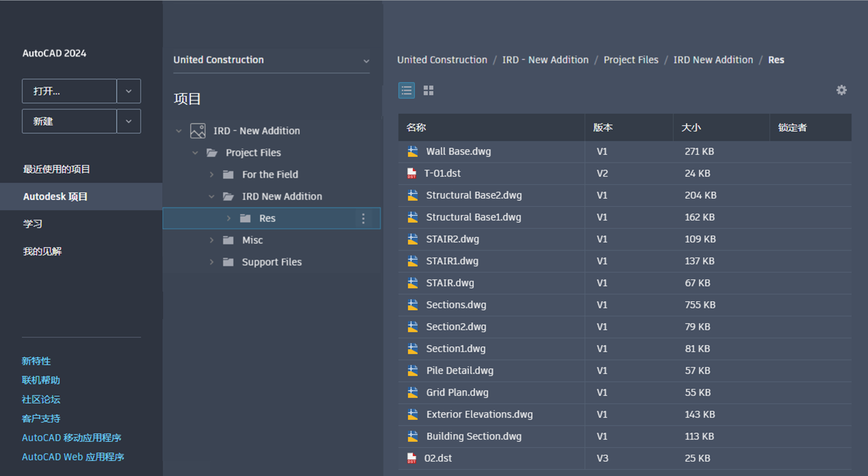Switch to grid view icon

[x=429, y=90]
